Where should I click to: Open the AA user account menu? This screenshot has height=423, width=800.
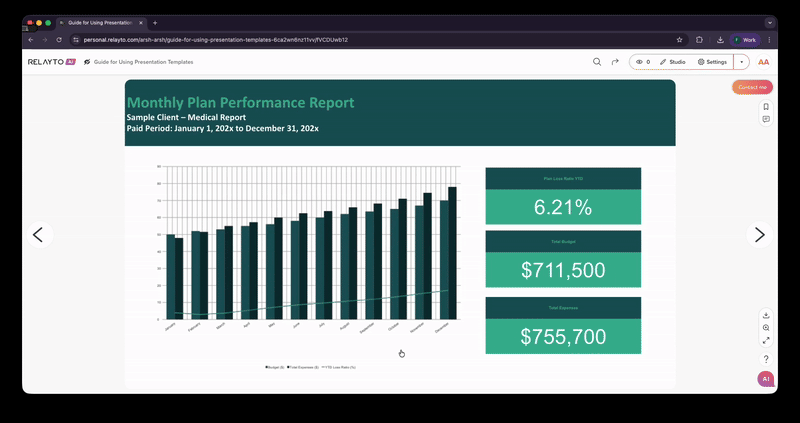(764, 62)
